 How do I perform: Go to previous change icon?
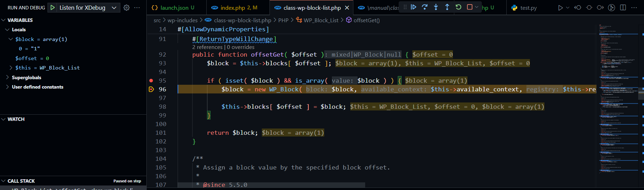578,8
